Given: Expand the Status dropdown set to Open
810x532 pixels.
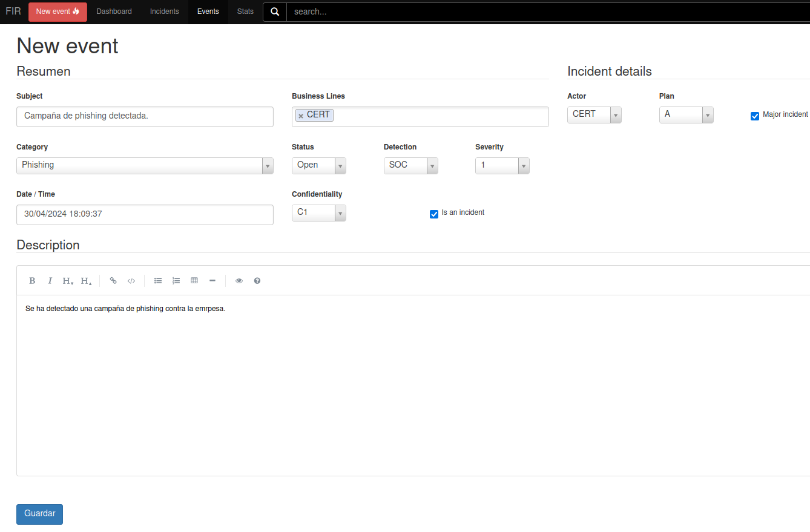Looking at the screenshot, I should point(318,165).
